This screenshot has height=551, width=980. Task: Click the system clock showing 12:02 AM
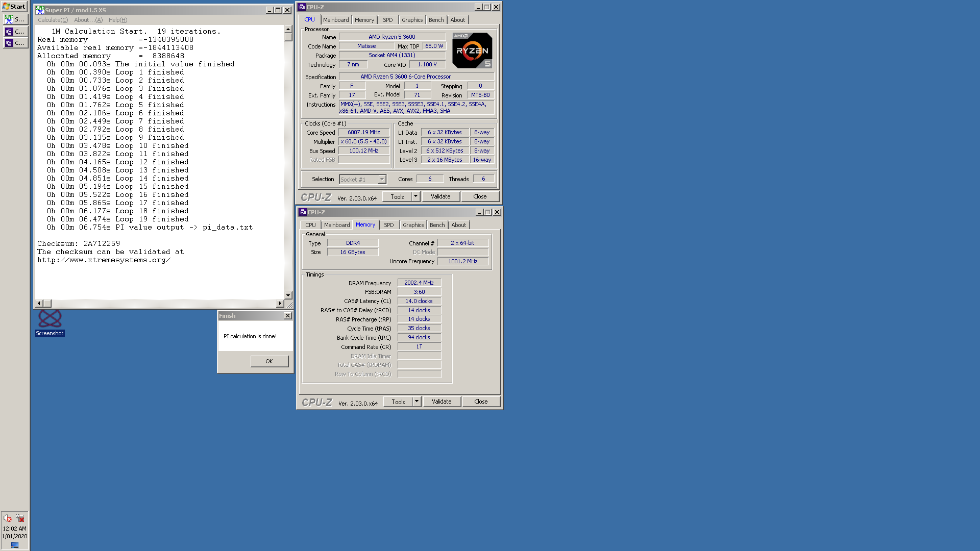click(14, 529)
